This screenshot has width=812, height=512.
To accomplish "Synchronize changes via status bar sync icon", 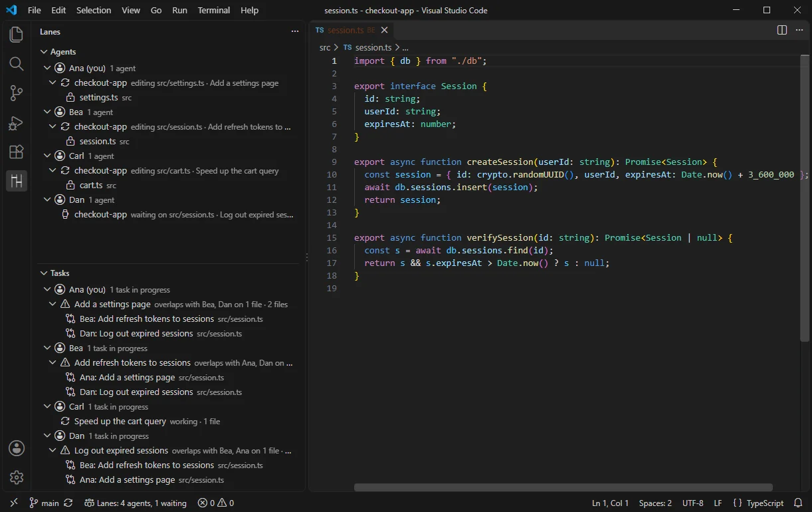I will point(68,503).
